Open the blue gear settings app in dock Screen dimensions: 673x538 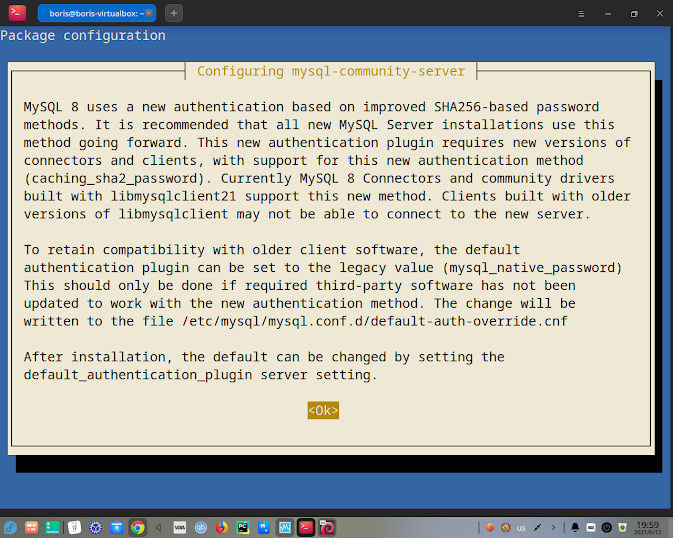click(95, 528)
